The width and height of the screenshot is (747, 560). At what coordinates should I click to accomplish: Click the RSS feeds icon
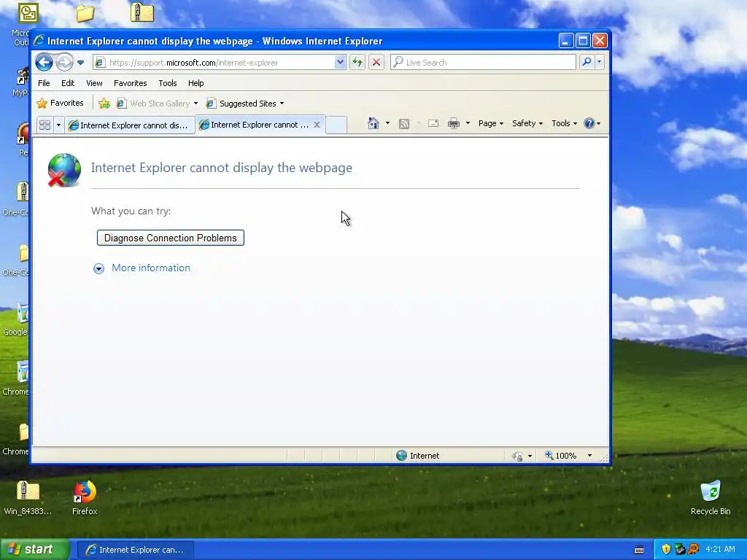tap(404, 124)
